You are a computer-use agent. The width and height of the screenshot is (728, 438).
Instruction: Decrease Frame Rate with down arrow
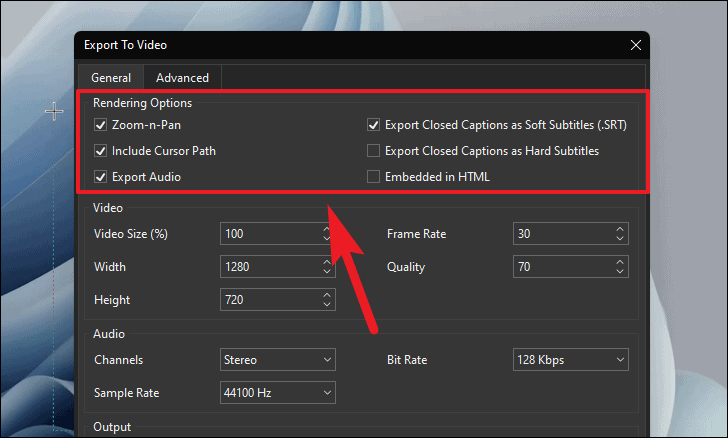pyautogui.click(x=620, y=238)
